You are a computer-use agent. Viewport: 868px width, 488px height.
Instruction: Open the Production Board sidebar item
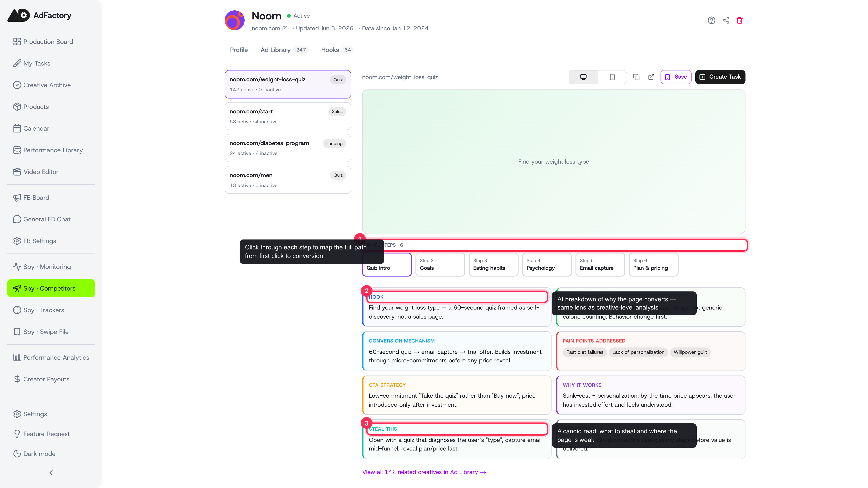51,42
